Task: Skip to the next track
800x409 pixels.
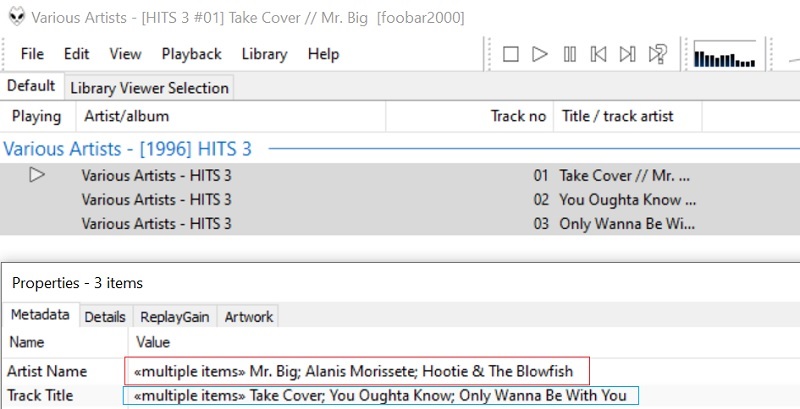Action: [x=628, y=54]
